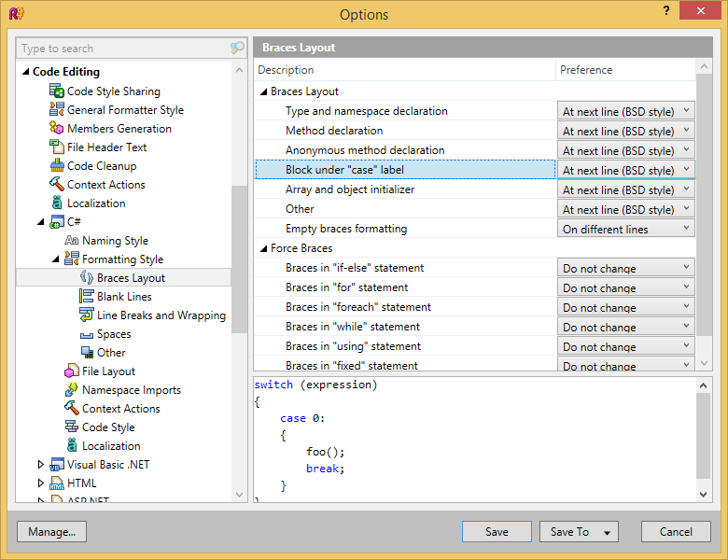The height and width of the screenshot is (560, 728).
Task: Click the Namespace Imports icon
Action: (x=72, y=390)
